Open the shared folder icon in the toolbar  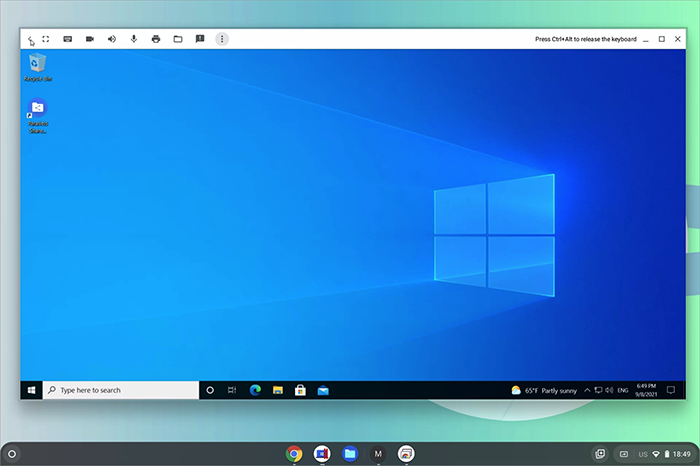point(178,39)
